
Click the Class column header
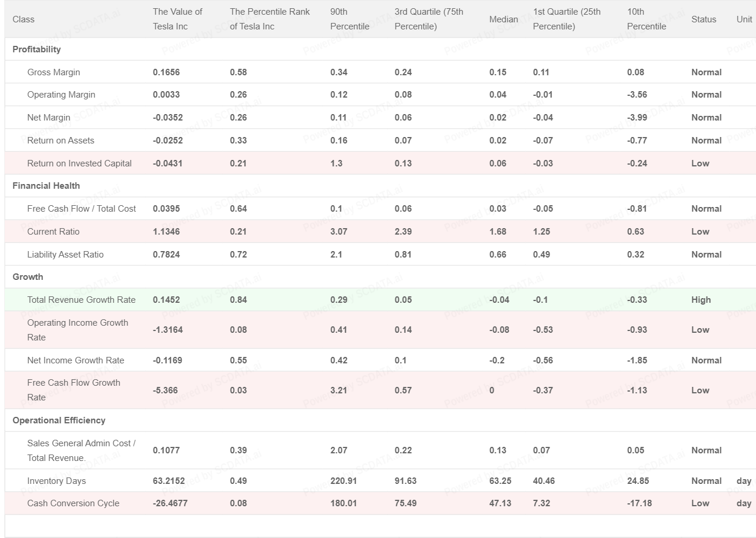[24, 19]
